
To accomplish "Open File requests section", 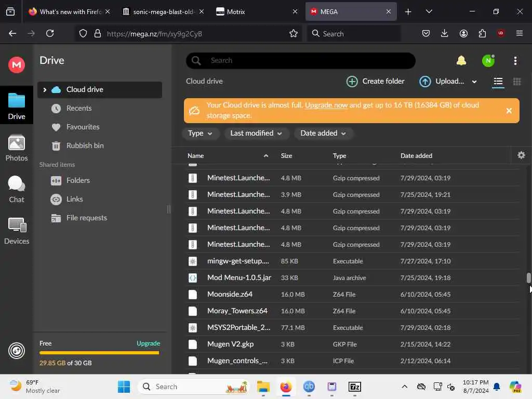I will (87, 218).
